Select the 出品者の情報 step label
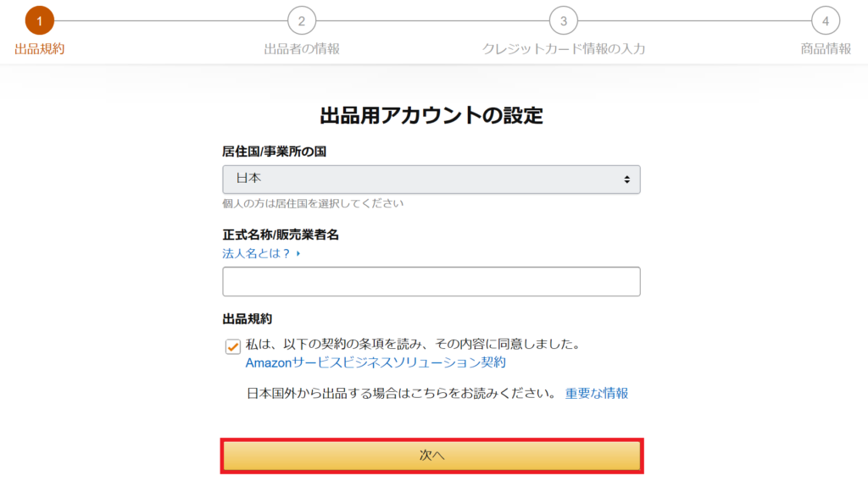This screenshot has width=868, height=492. [x=302, y=48]
